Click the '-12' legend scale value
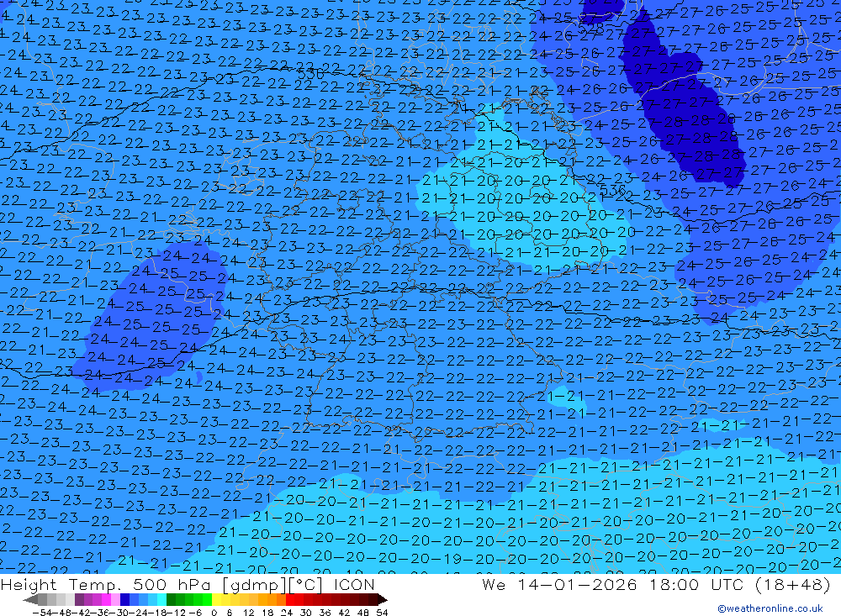 point(176,613)
